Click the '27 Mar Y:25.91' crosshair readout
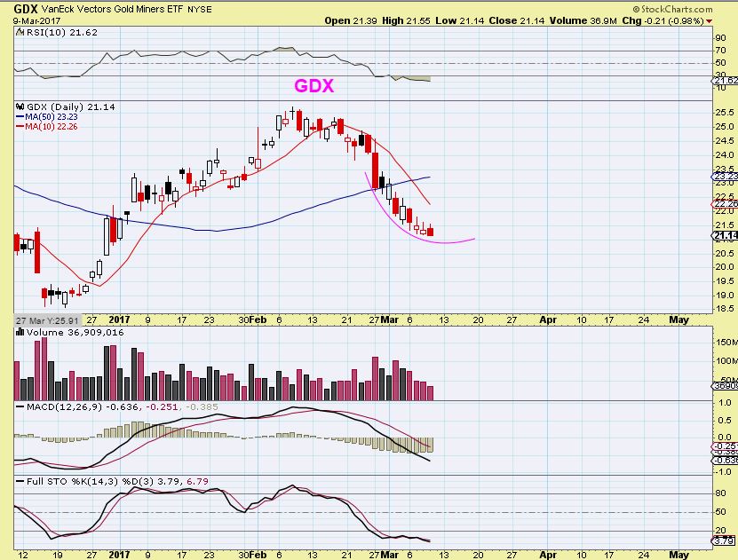Viewport: 738px width, 560px height. coord(47,320)
